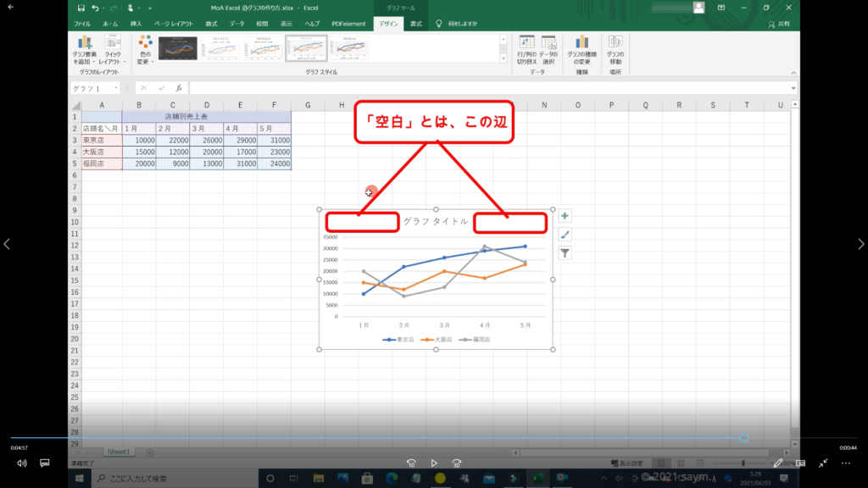Select the dark background chart style thumbnail
The image size is (868, 488).
(x=178, y=50)
